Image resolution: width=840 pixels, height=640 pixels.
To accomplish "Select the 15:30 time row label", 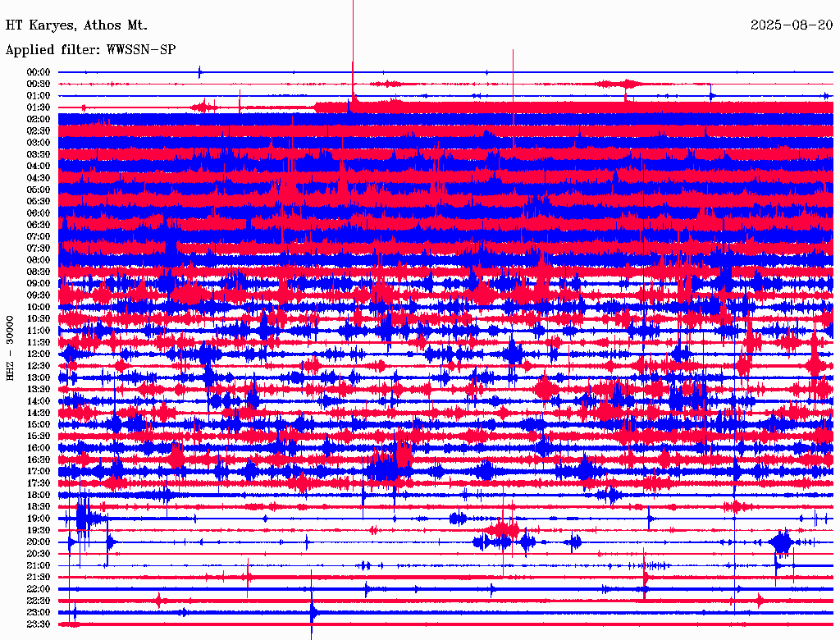I will [39, 437].
